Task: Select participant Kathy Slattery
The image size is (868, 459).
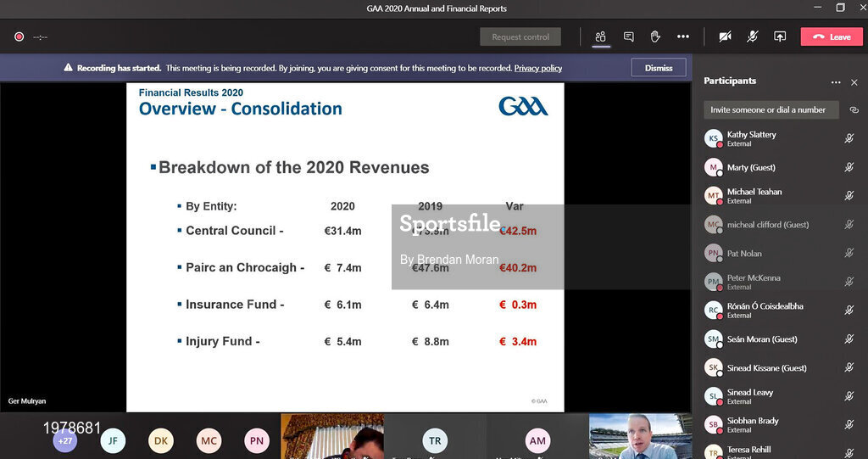Action: pyautogui.click(x=781, y=138)
